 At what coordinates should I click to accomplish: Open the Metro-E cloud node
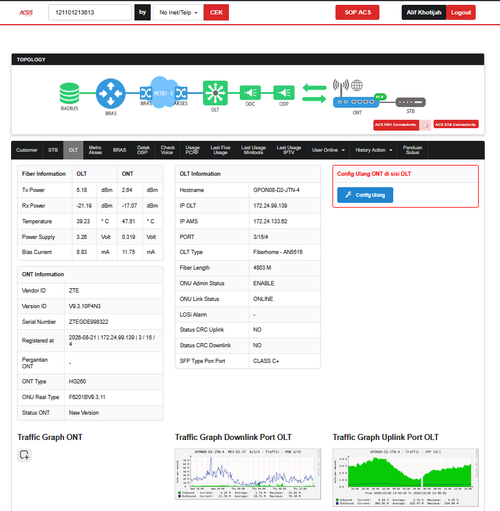point(163,93)
